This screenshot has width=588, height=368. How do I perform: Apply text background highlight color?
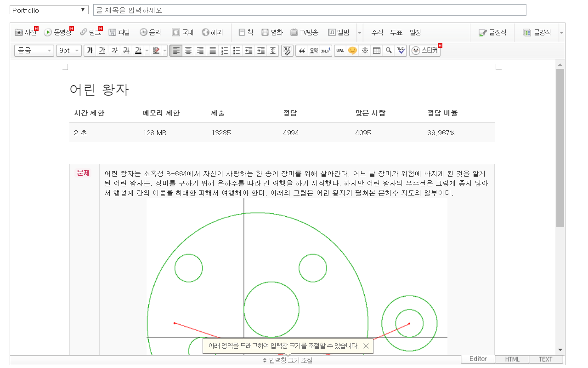tap(156, 51)
